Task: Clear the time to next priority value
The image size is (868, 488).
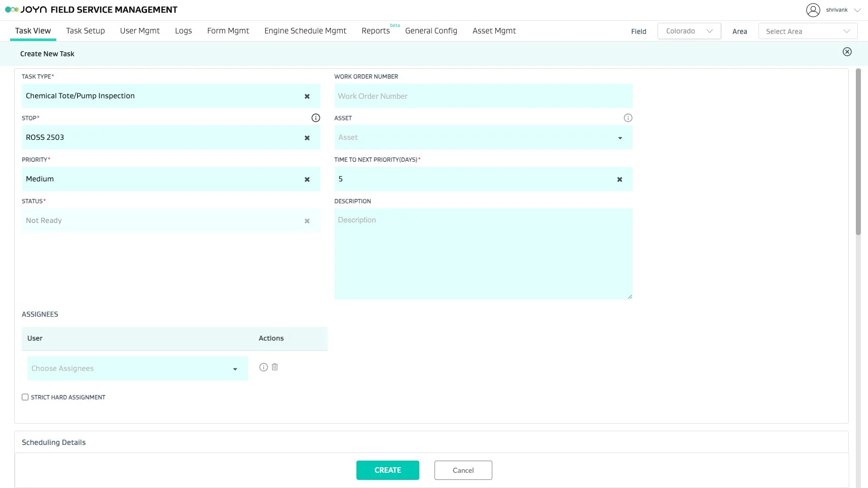Action: [x=619, y=179]
